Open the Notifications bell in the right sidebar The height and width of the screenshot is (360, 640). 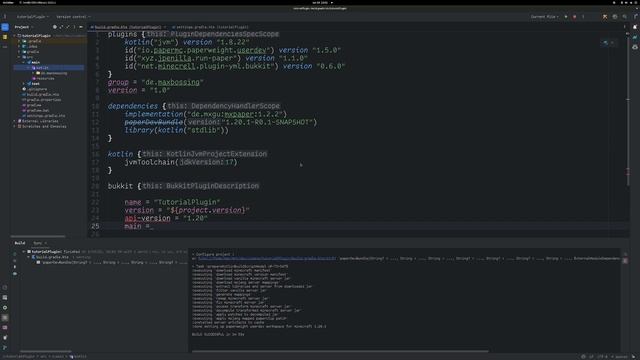(x=635, y=27)
